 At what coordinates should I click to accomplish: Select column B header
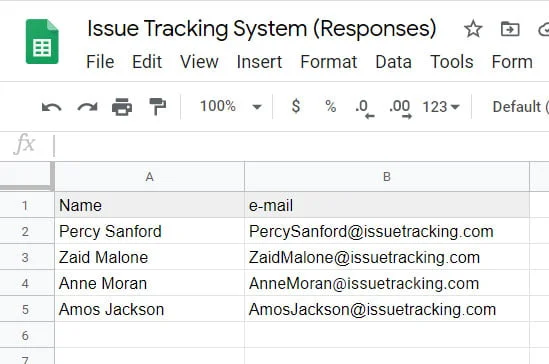[x=387, y=177]
